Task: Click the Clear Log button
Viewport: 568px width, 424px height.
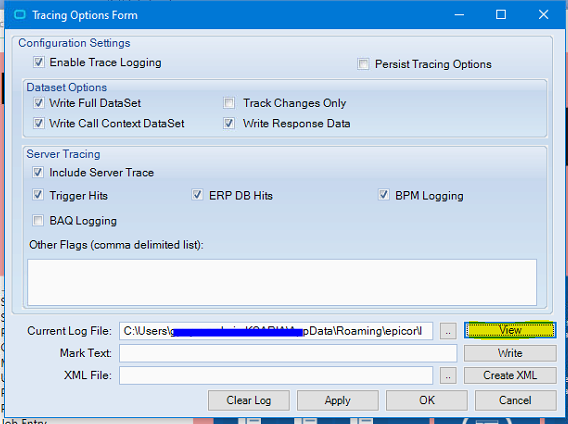Action: coord(249,400)
